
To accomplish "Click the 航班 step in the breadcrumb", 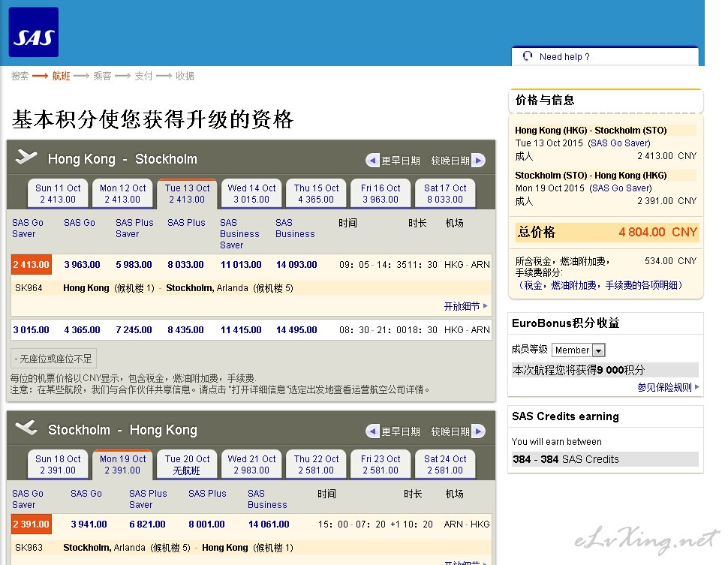I will (61, 76).
